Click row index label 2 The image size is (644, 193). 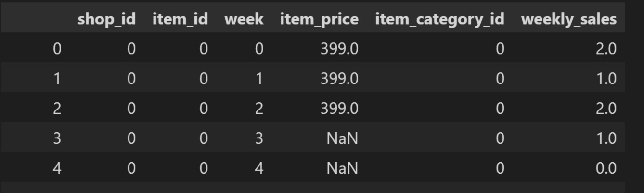(57, 109)
